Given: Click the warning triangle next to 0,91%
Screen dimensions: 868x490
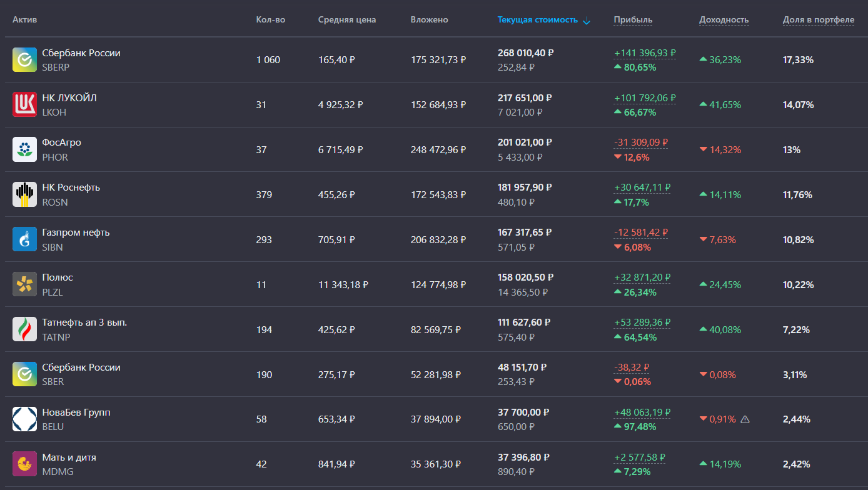Looking at the screenshot, I should (x=745, y=419).
